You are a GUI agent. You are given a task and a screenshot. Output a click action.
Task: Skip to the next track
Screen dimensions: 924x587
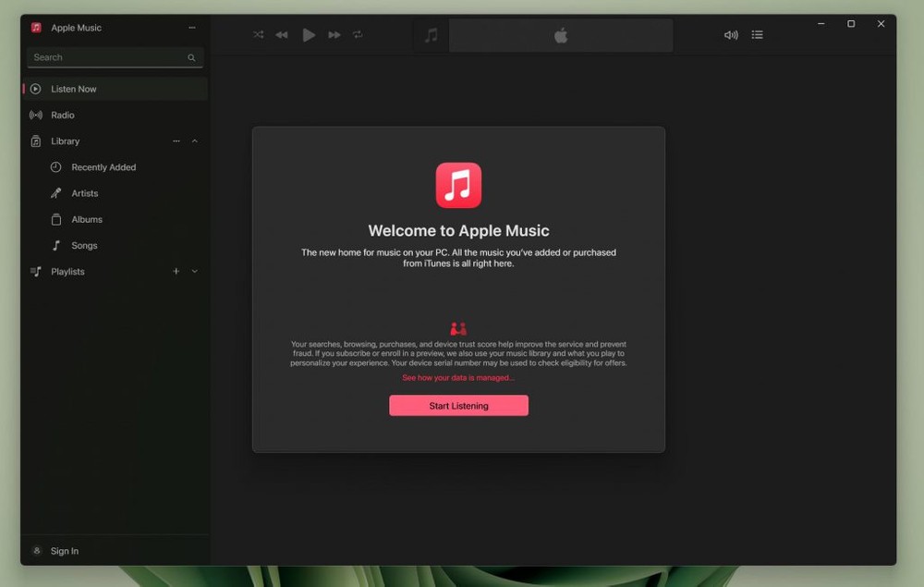(334, 35)
